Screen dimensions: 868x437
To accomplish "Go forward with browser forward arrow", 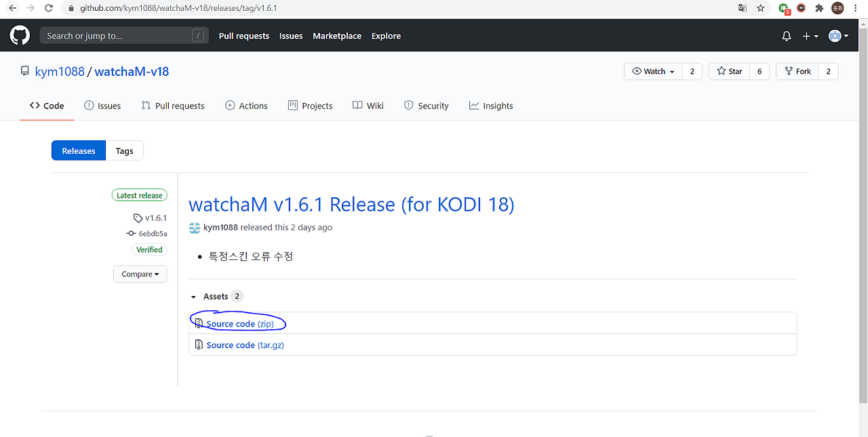I will point(31,8).
